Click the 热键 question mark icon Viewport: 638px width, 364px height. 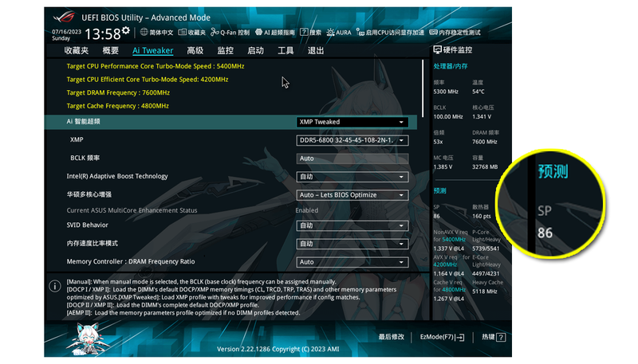tap(502, 337)
